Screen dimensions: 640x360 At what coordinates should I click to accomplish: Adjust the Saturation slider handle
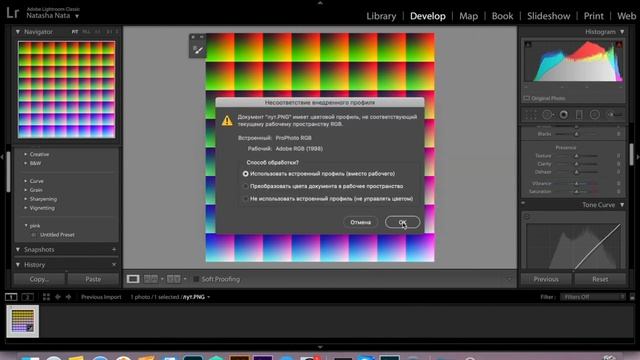tap(576, 191)
